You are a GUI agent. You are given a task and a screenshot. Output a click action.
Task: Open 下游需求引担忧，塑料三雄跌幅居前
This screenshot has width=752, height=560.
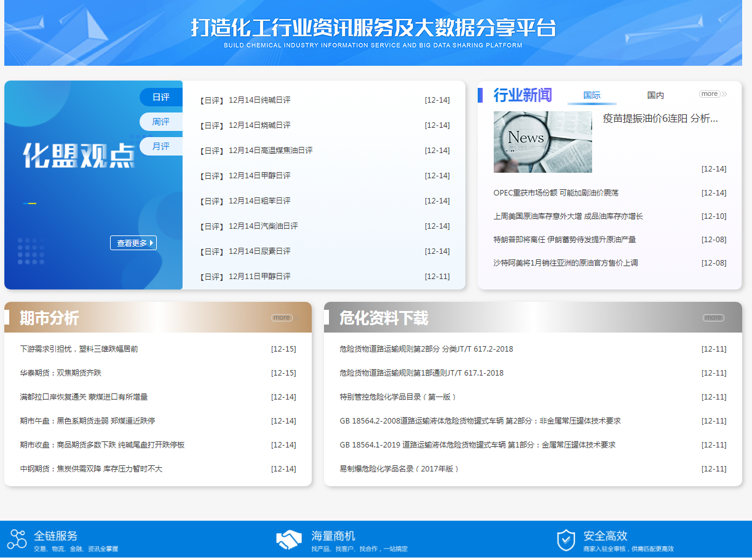tap(79, 349)
